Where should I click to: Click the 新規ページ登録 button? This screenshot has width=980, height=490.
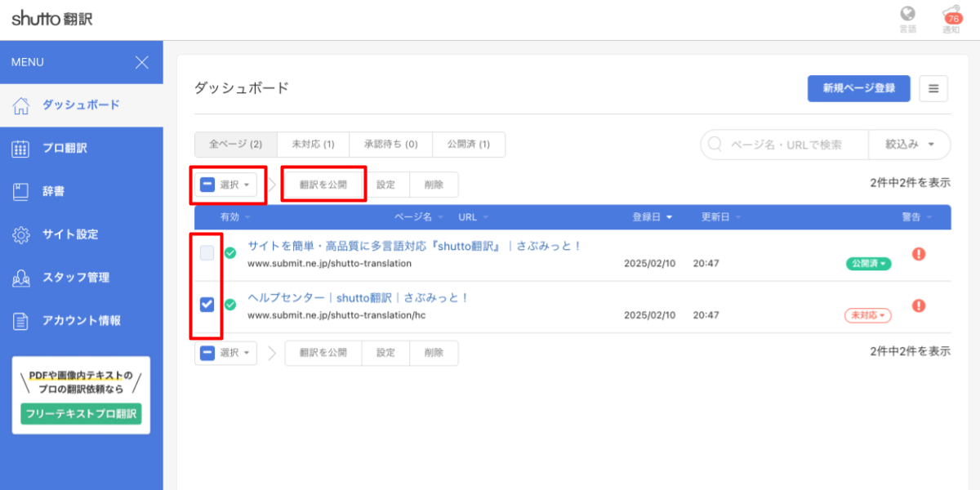859,88
